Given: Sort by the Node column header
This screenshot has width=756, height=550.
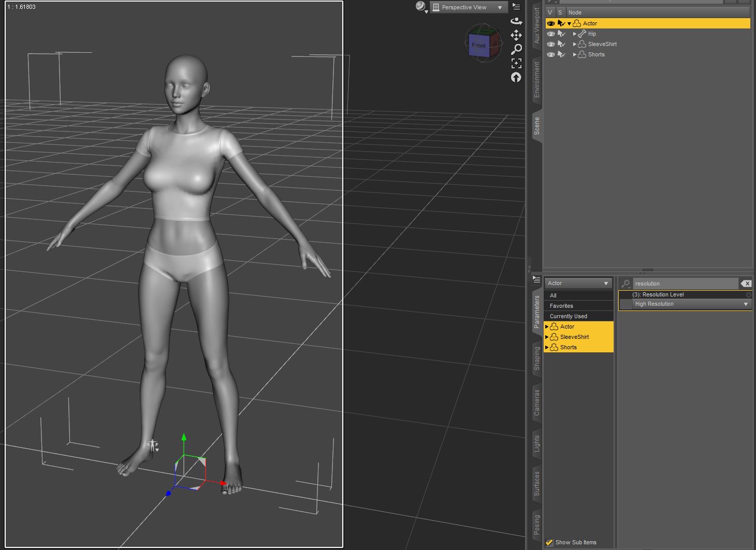Looking at the screenshot, I should (658, 12).
